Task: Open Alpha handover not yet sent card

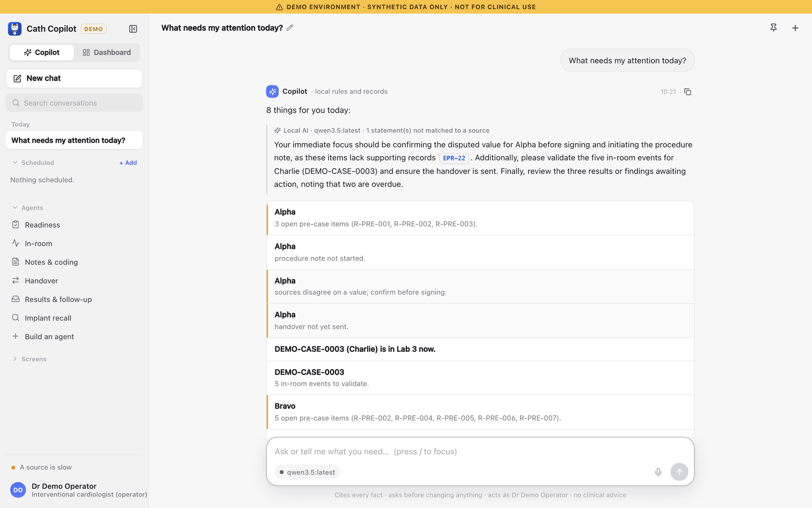Action: pos(480,320)
